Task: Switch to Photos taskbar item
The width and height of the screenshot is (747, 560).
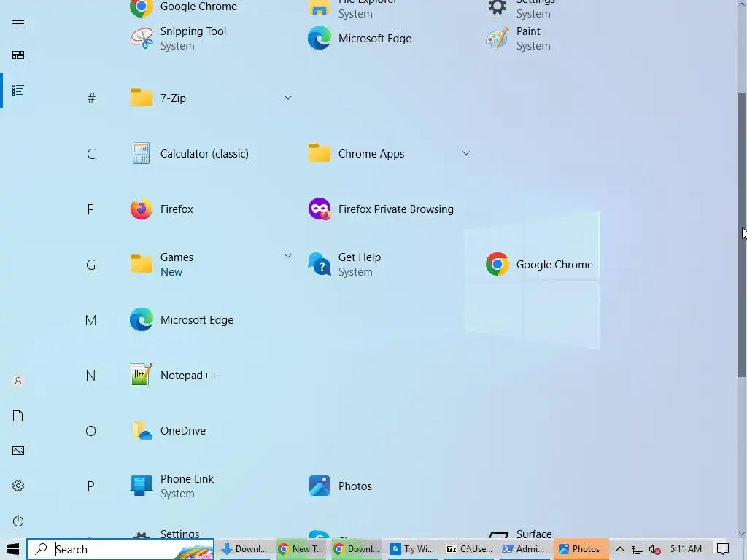Action: [580, 549]
